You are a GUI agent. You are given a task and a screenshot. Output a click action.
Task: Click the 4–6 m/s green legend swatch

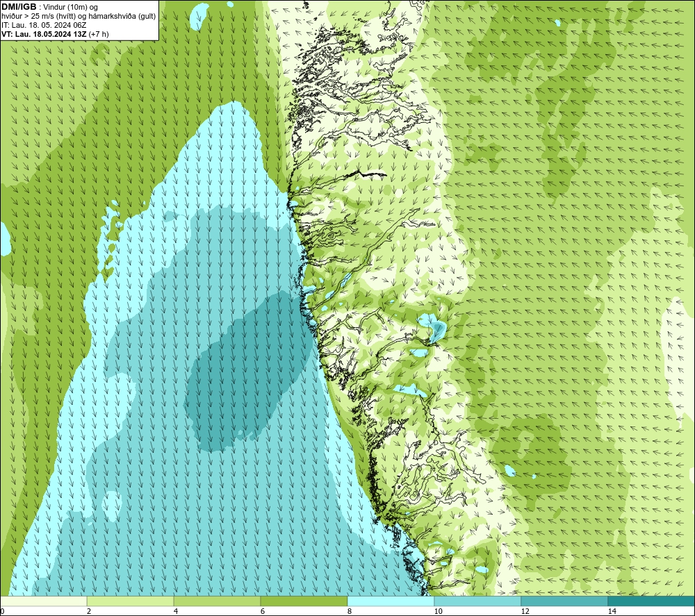pos(217,601)
